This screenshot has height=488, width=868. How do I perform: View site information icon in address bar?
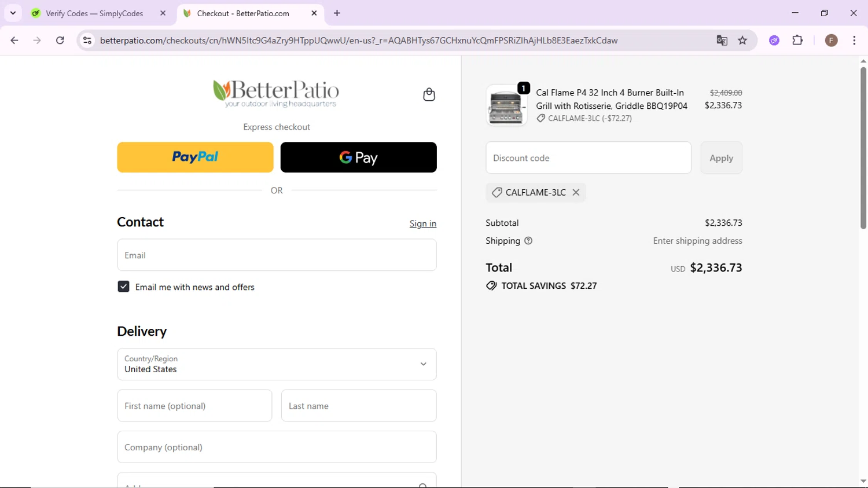(x=87, y=41)
